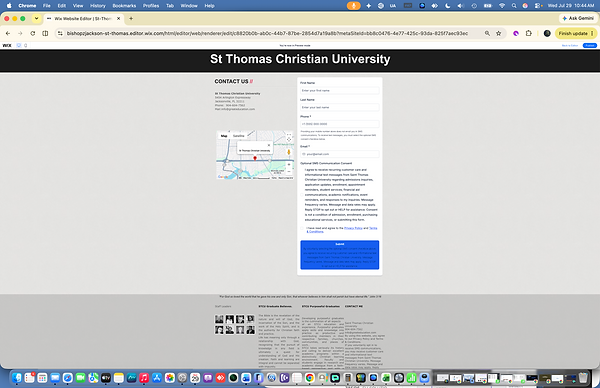The height and width of the screenshot is (388, 600).
Task: Click the Email input field
Action: coord(340,154)
